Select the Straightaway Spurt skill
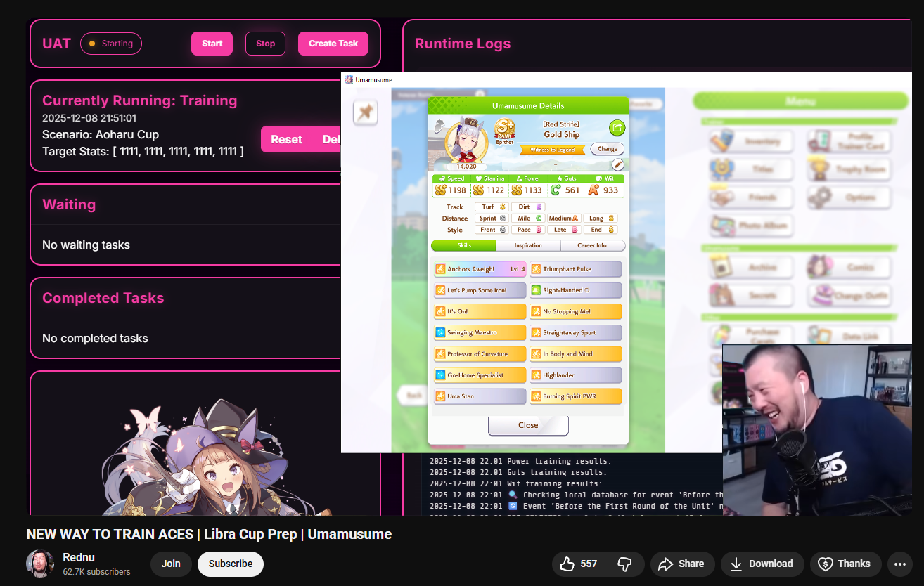924x586 pixels. click(576, 332)
